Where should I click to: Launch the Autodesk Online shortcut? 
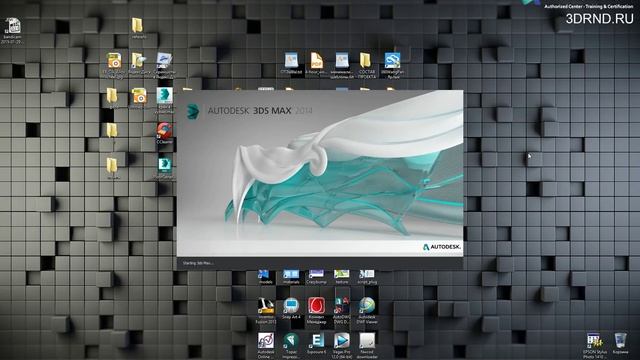click(x=266, y=345)
